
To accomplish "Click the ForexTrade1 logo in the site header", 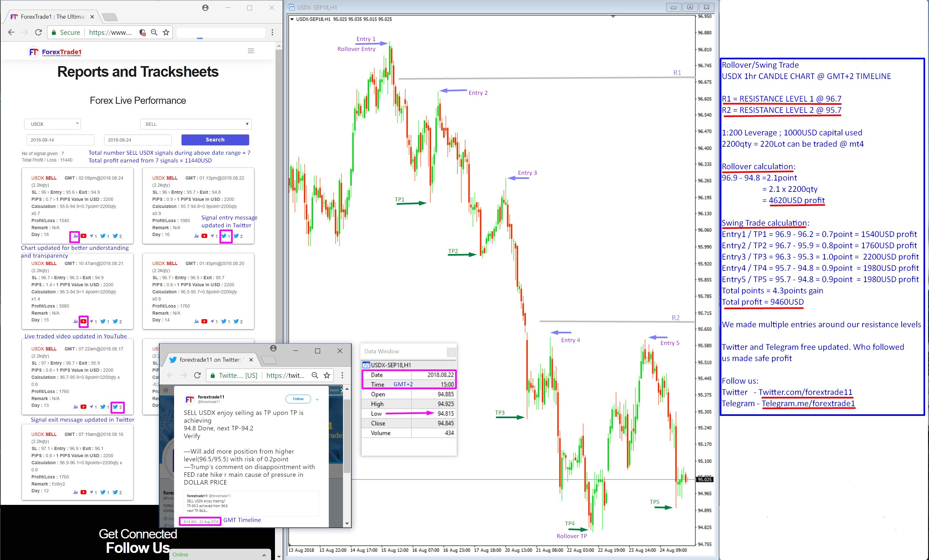I will [x=55, y=52].
